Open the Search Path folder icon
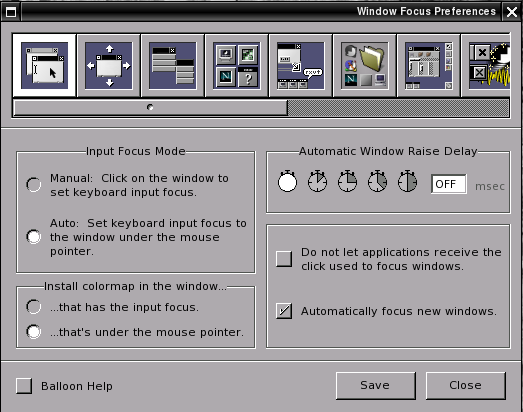523x412 pixels. pos(365,65)
